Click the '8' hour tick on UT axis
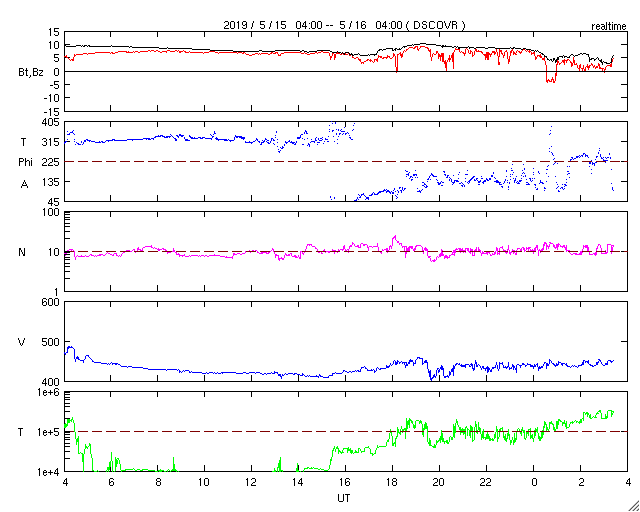 (158, 482)
